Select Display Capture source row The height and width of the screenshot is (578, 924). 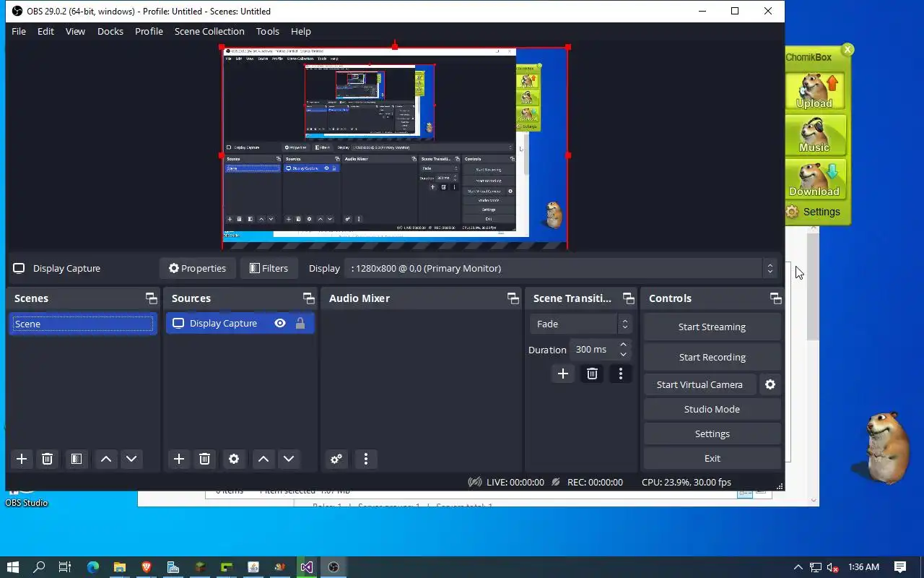tap(240, 323)
